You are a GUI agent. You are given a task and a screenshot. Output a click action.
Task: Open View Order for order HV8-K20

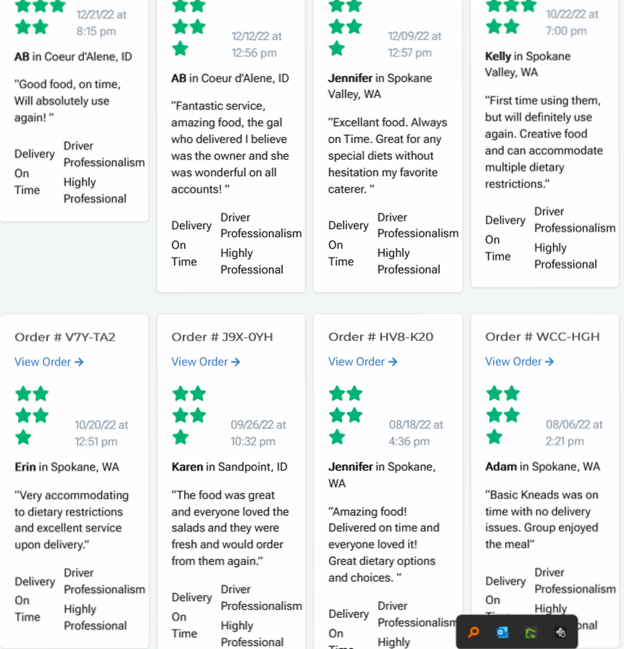tap(363, 362)
